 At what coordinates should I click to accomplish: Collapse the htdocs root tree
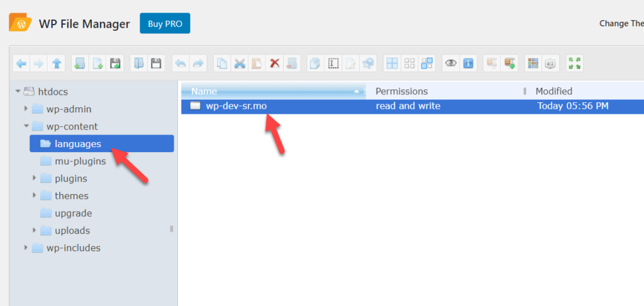[18, 91]
